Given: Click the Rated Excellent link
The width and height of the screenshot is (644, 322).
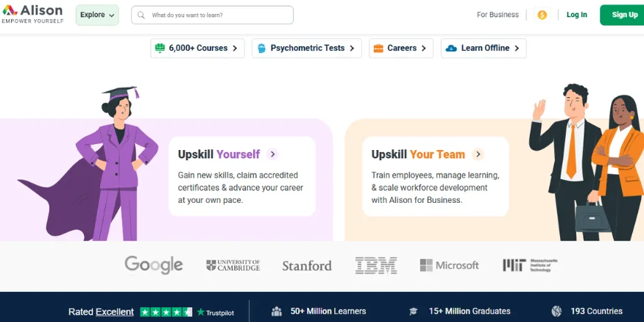Looking at the screenshot, I should click(101, 312).
